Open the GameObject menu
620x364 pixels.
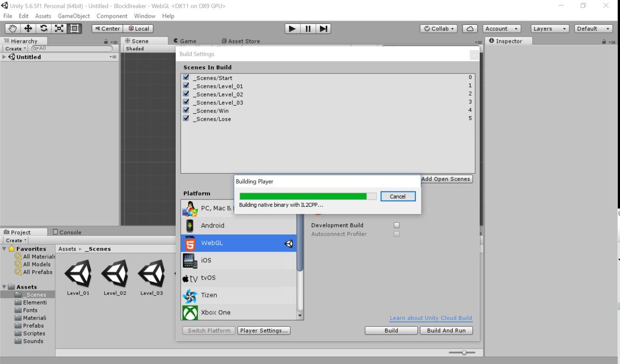74,16
